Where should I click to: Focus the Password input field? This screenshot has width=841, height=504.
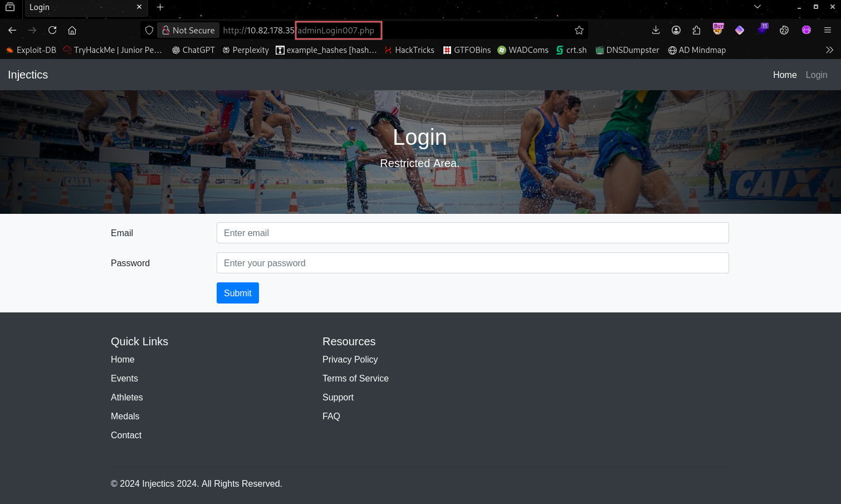(472, 263)
